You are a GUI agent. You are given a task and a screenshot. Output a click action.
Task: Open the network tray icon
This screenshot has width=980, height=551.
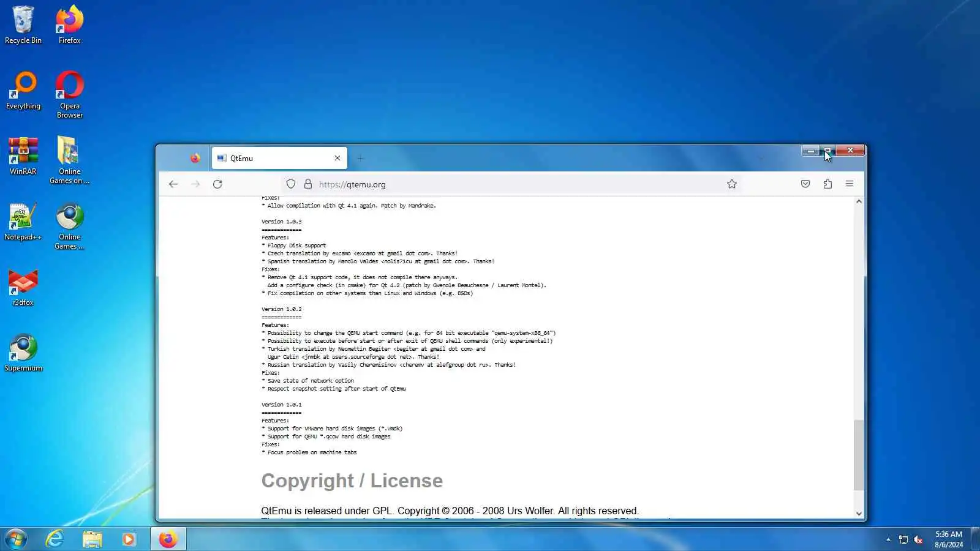click(903, 539)
